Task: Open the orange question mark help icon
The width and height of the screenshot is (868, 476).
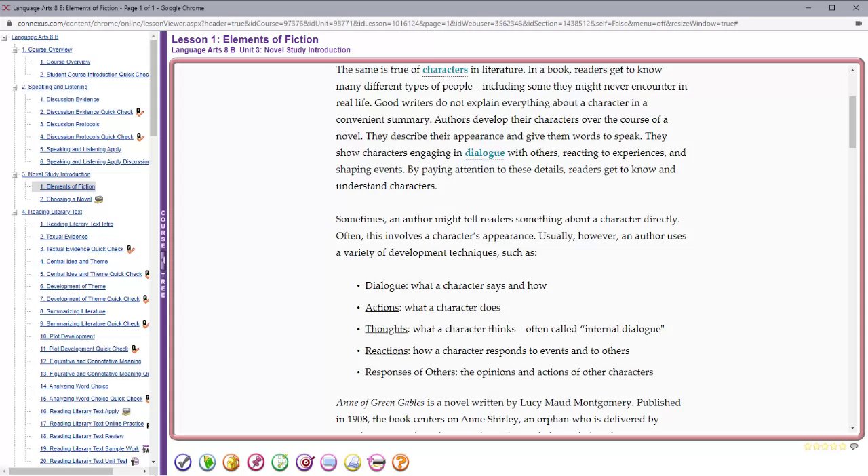Action: click(401, 462)
